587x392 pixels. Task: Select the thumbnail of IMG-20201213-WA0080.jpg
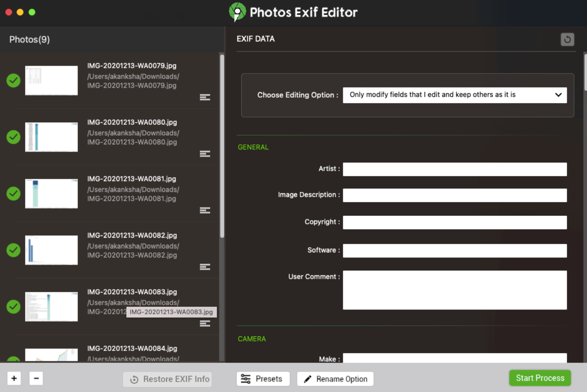[x=51, y=137]
